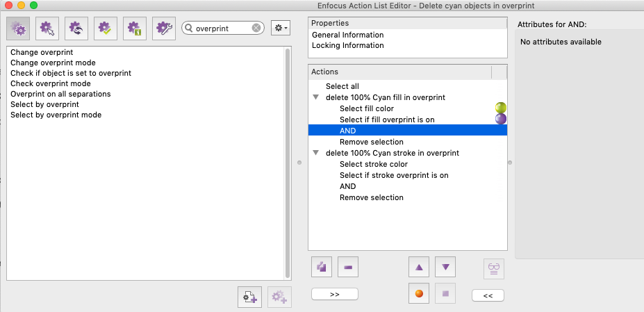Move action down with triangle button

(x=445, y=268)
